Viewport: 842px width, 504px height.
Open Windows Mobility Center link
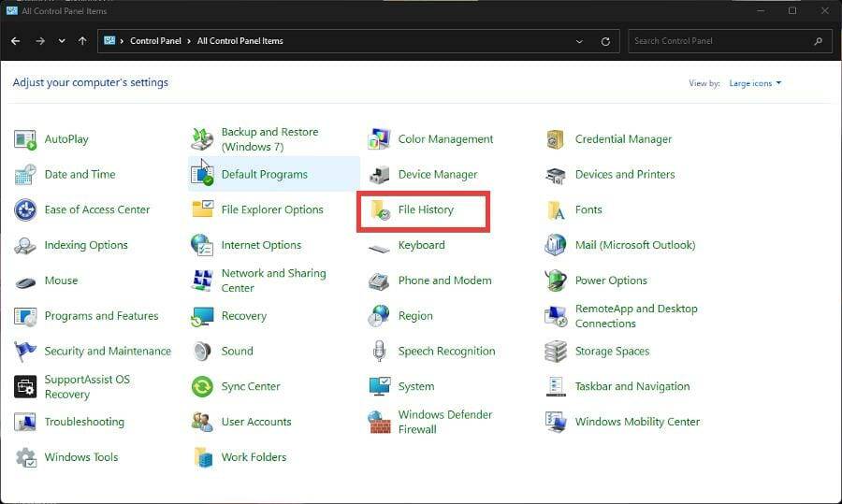click(637, 423)
